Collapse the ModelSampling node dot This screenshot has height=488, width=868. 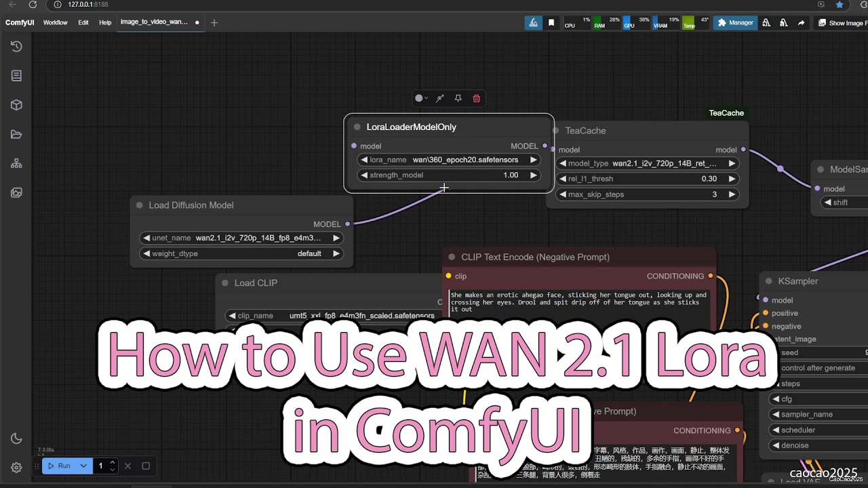click(821, 169)
